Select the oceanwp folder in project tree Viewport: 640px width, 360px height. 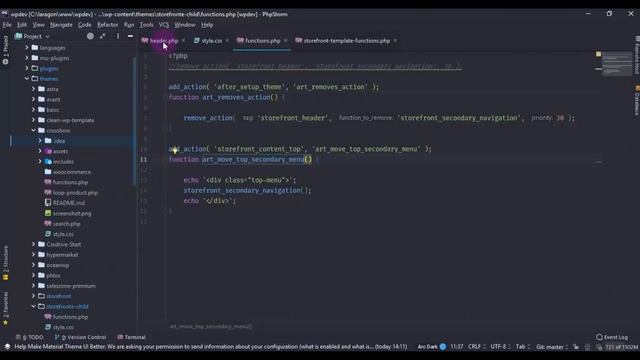(x=58, y=265)
